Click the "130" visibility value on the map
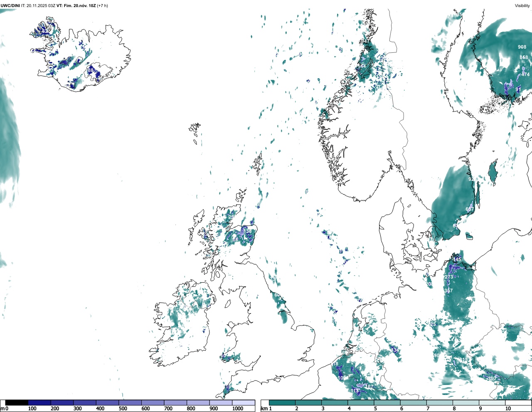This screenshot has width=532, height=412. tap(492, 378)
